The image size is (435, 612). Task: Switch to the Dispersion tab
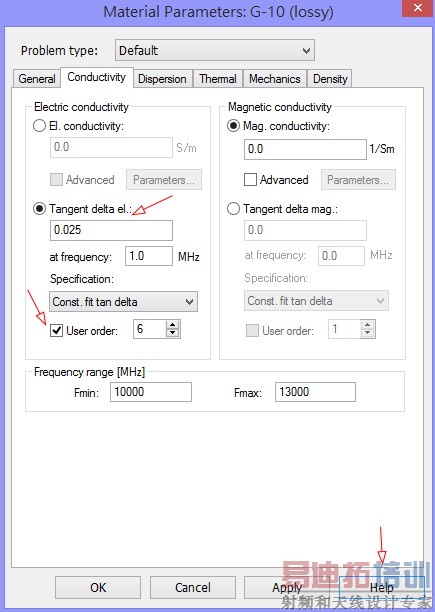coord(162,78)
